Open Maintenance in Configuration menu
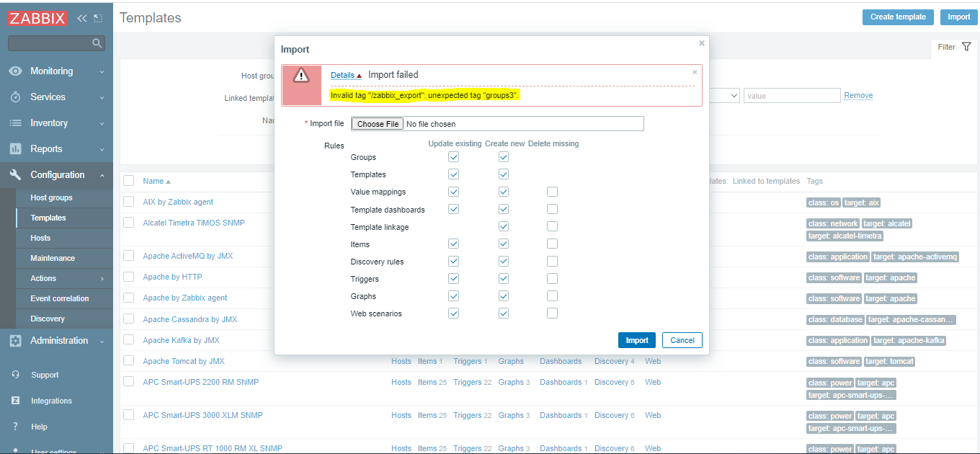The image size is (980, 454). pos(53,258)
